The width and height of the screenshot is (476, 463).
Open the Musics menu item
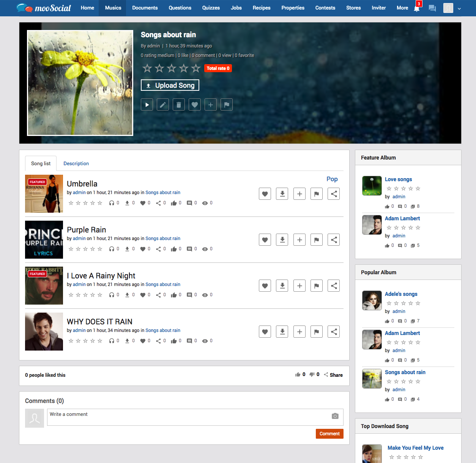(x=113, y=8)
